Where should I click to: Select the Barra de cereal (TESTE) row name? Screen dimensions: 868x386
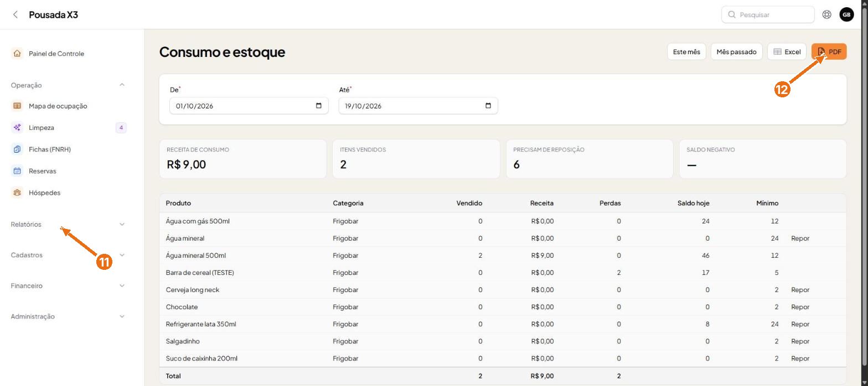click(x=200, y=273)
